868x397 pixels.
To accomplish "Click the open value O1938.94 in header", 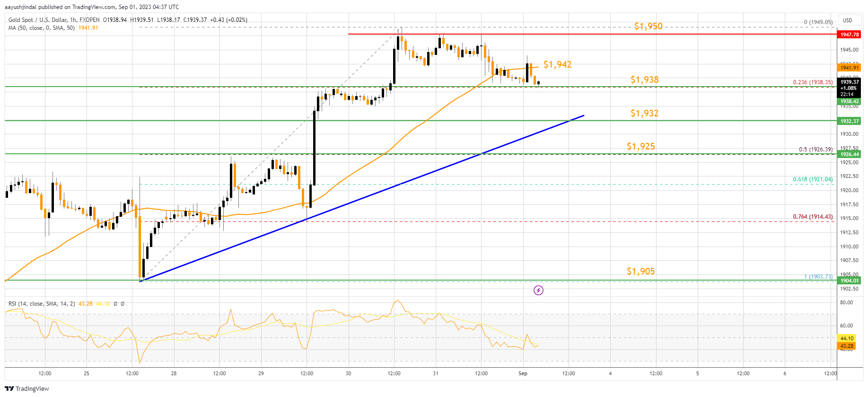I will click(115, 19).
